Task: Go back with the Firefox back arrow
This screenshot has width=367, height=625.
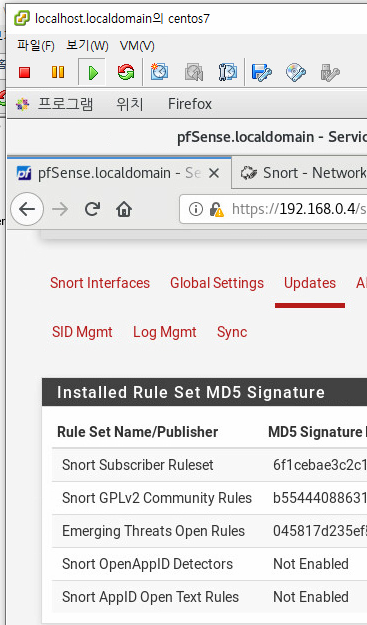Action: 27,209
